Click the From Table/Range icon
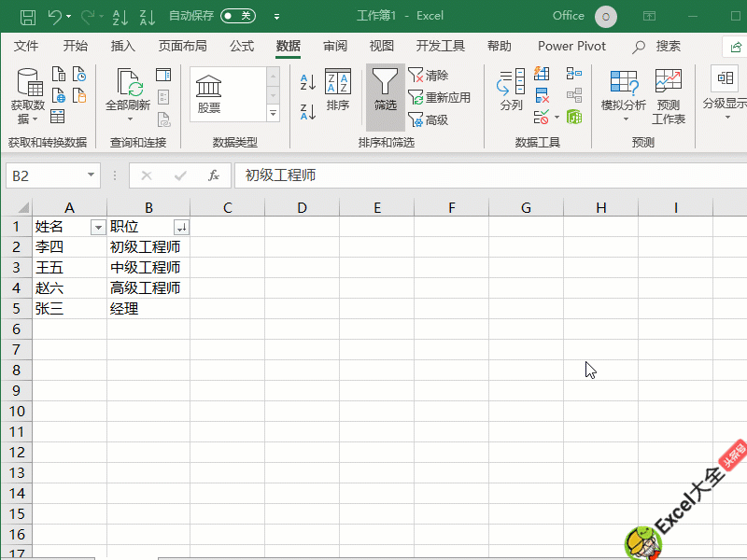The width and height of the screenshot is (747, 560). click(58, 117)
